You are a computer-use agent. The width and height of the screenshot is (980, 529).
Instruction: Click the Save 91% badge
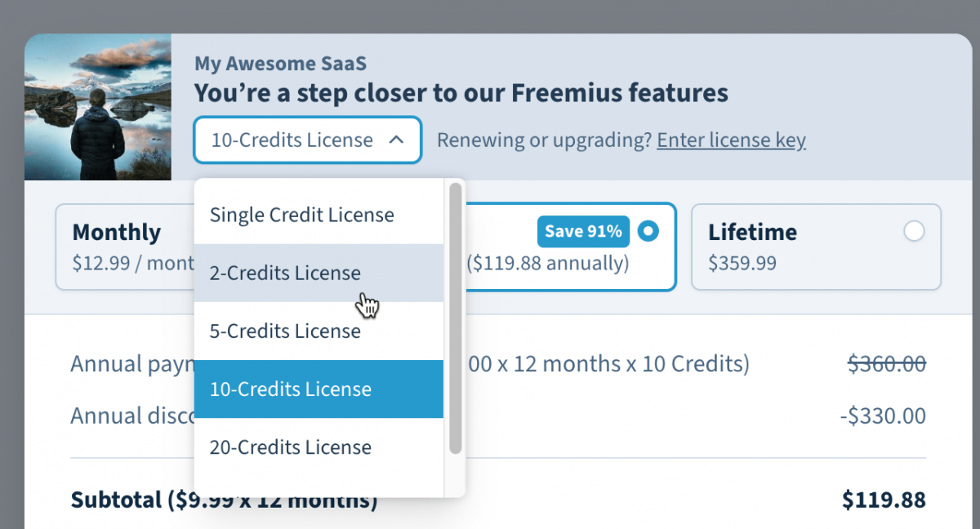pyautogui.click(x=583, y=231)
